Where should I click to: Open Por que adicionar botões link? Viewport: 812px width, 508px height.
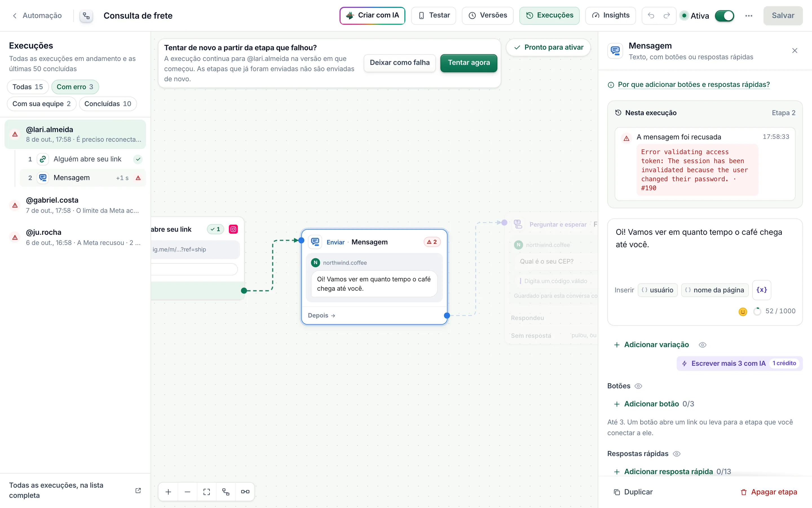(x=694, y=85)
